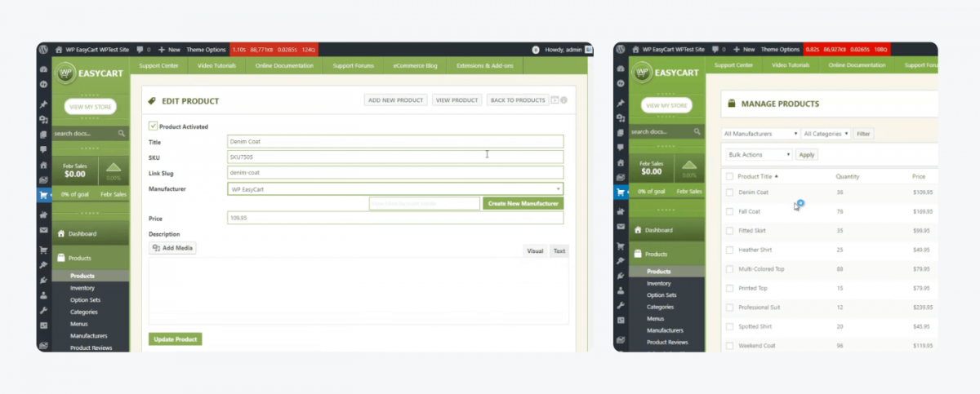Tick the Denim Coat row checkbox
Viewport: 980px width, 394px height.
click(x=729, y=193)
